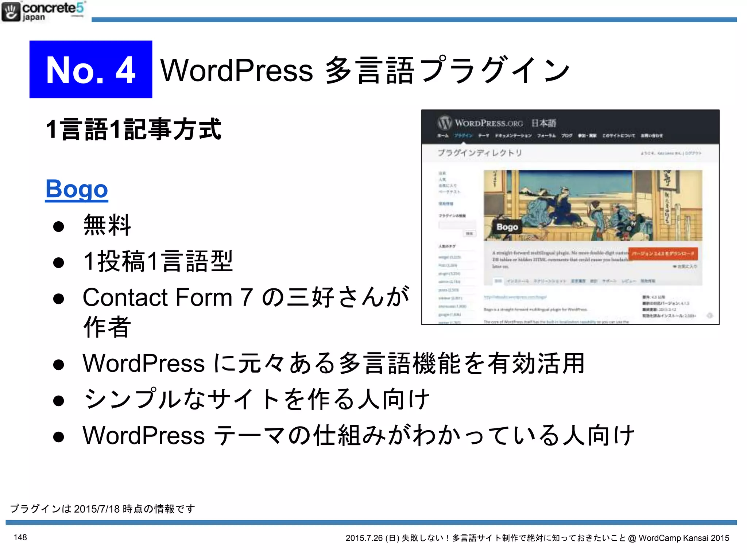This screenshot has height=560, width=747.
Task: Open the ホーム nav item on WordPress.org
Action: click(x=443, y=136)
